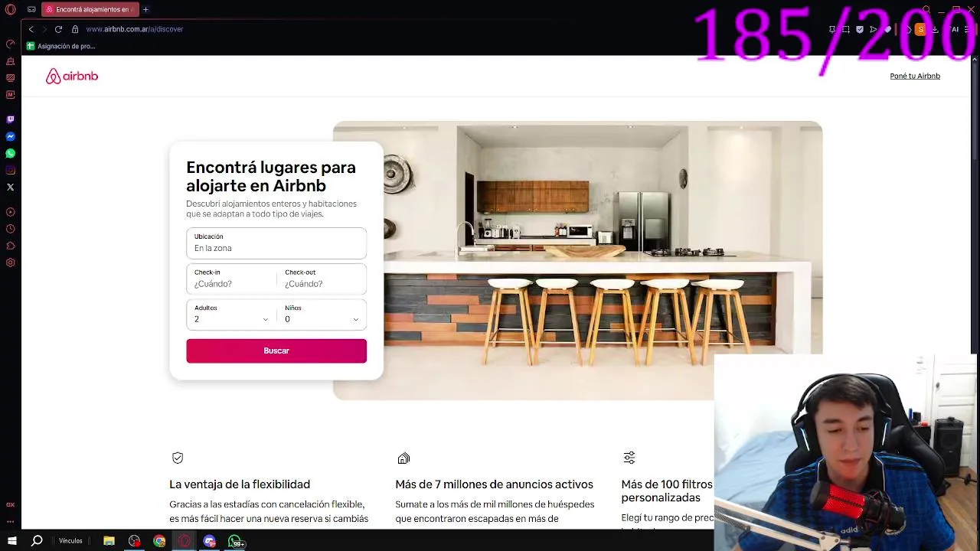Open Asignación de pro... bookmark
980x551 pixels.
tap(61, 46)
